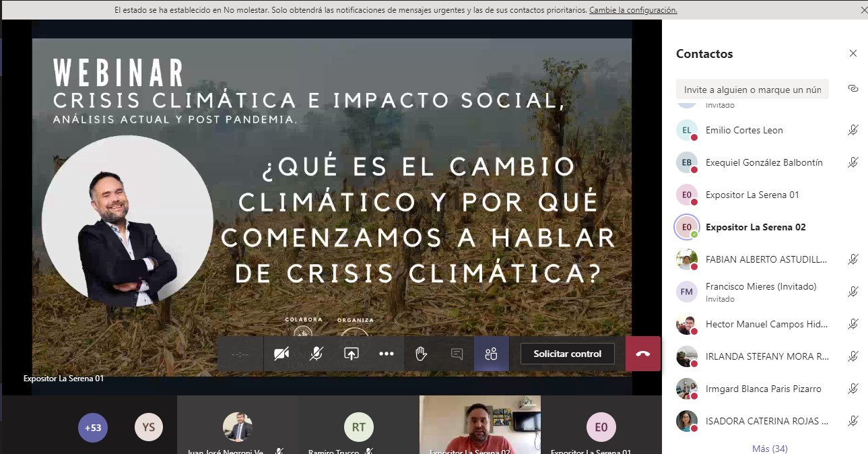868x454 pixels.
Task: Click the invite someone search field
Action: point(752,90)
